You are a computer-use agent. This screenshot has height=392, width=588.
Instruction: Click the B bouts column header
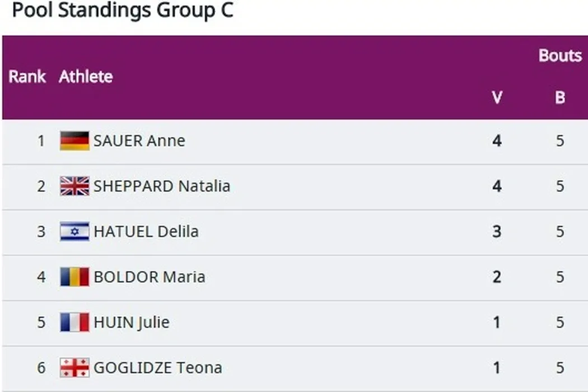coord(560,98)
